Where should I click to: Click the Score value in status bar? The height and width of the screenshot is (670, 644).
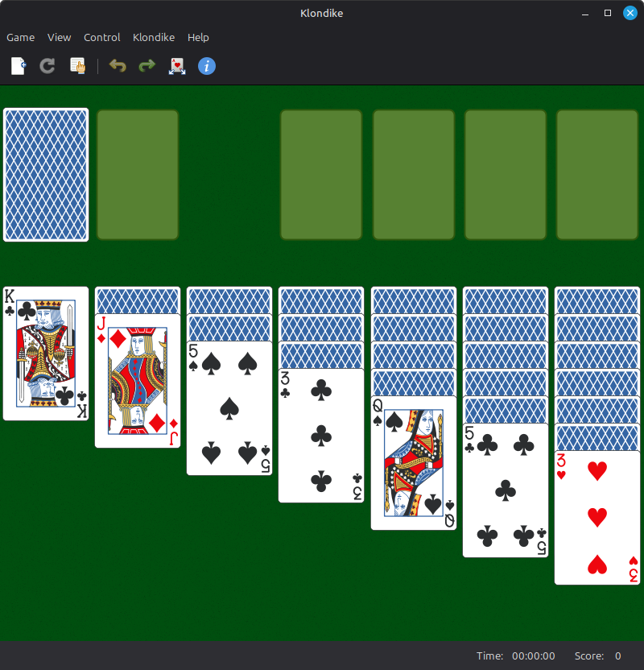pos(618,656)
